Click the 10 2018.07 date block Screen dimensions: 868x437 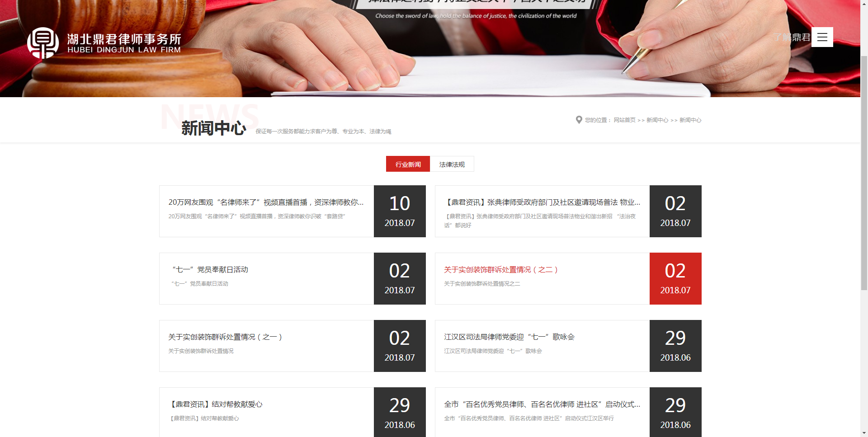[400, 211]
